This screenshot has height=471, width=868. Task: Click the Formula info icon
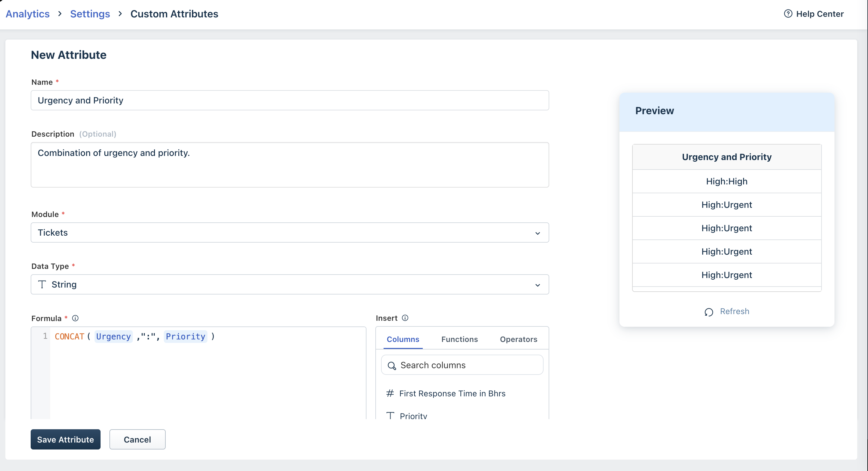tap(76, 318)
